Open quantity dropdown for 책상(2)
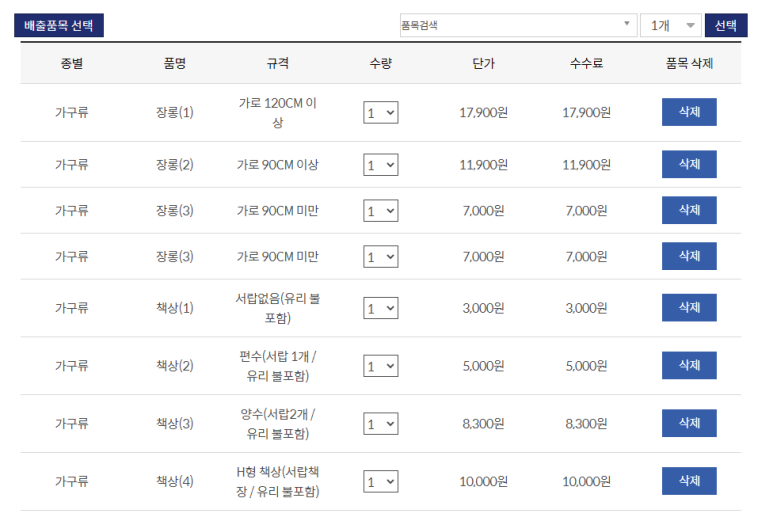The image size is (773, 521). [381, 366]
